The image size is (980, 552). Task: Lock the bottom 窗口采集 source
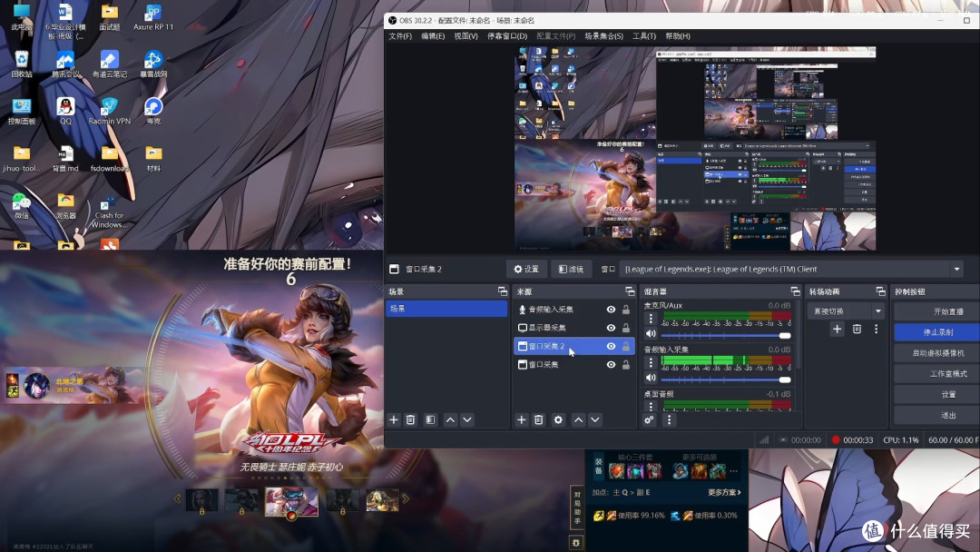pos(625,364)
